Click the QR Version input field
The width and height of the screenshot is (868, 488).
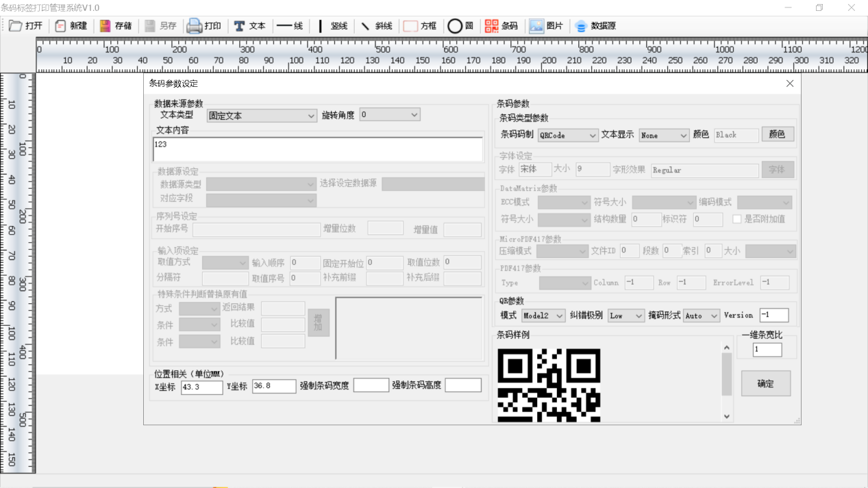774,316
